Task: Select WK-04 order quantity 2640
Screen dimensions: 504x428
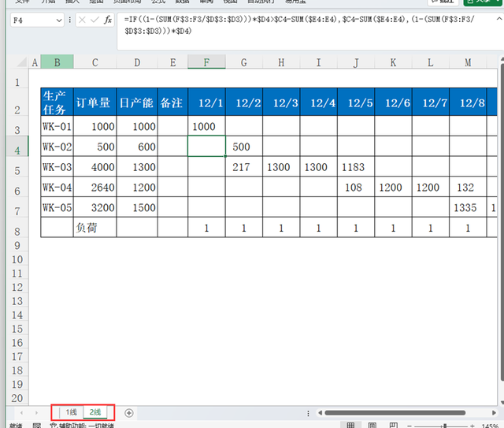Action: [94, 187]
